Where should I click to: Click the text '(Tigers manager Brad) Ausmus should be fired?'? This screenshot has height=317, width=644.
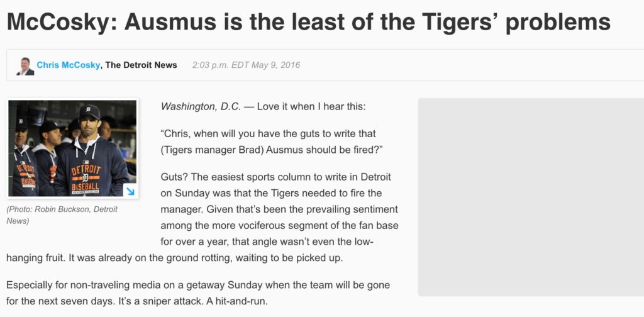(x=272, y=150)
